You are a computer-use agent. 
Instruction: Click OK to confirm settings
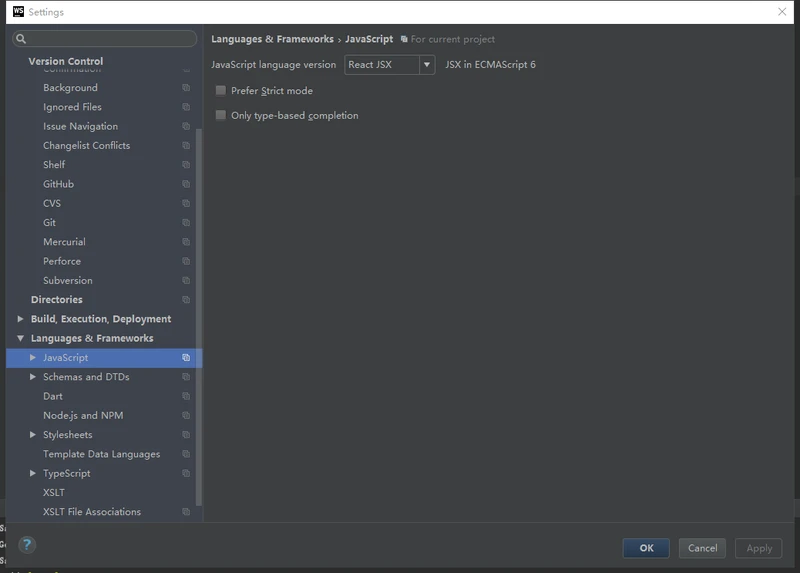tap(646, 548)
